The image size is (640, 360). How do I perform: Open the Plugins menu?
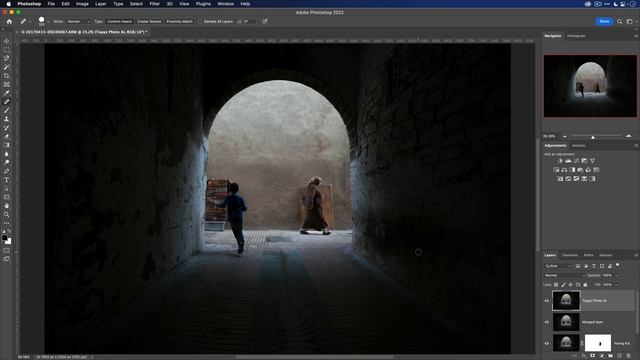point(203,4)
